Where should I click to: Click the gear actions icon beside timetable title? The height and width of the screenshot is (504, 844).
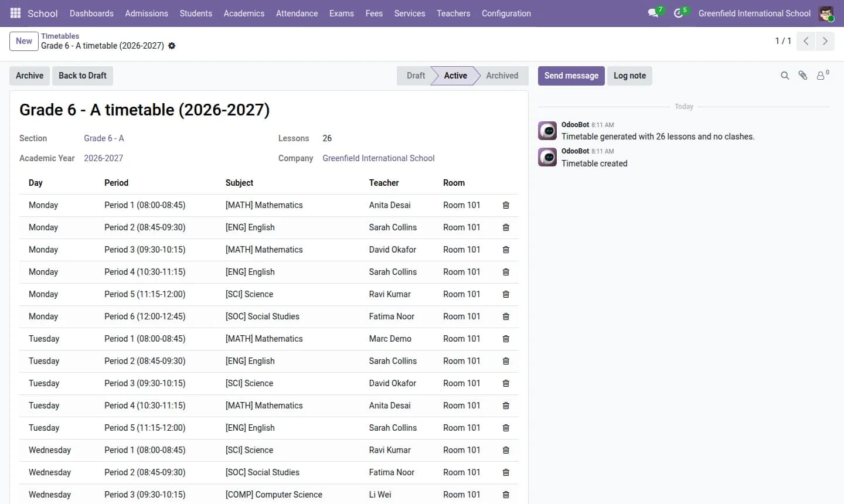click(172, 46)
